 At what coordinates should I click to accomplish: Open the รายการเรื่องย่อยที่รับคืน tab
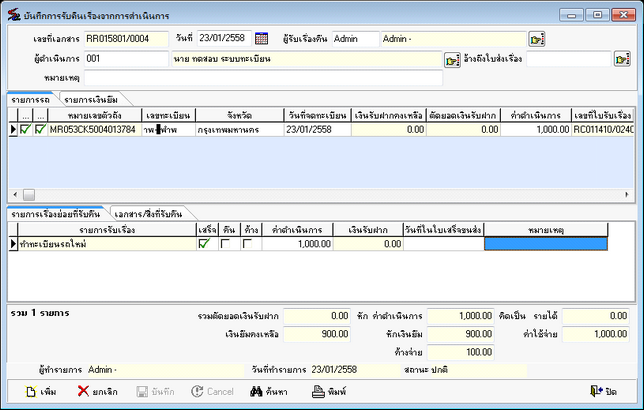(55, 214)
